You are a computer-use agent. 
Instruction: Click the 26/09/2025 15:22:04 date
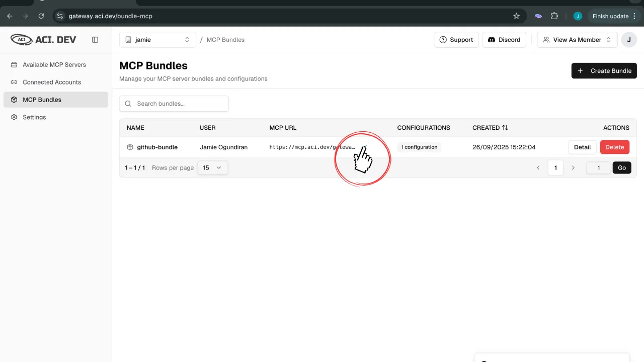pos(504,147)
